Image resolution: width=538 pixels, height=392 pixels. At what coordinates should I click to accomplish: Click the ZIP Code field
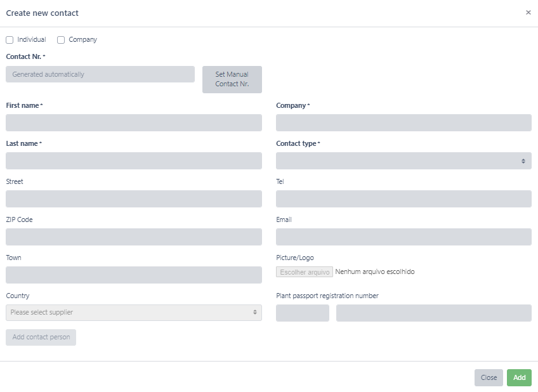point(134,237)
